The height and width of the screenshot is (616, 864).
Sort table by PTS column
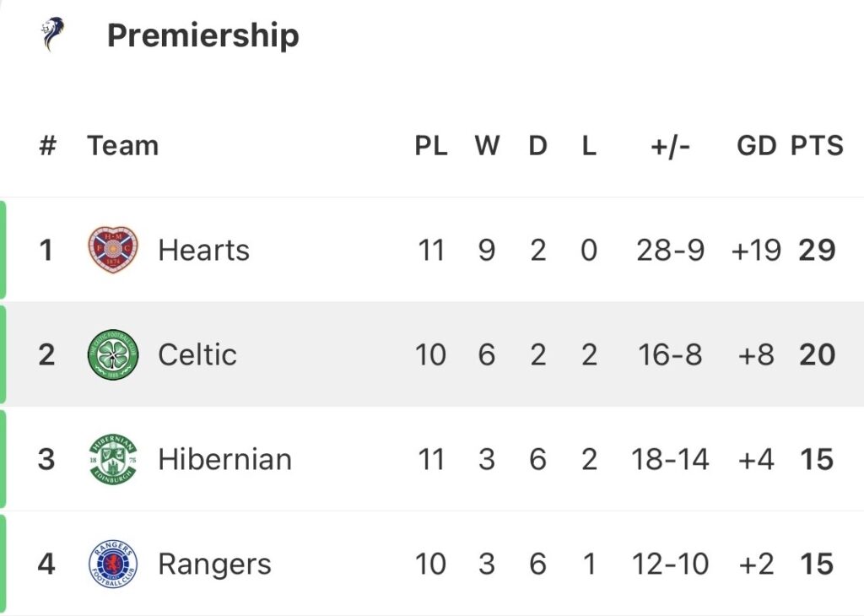817,146
